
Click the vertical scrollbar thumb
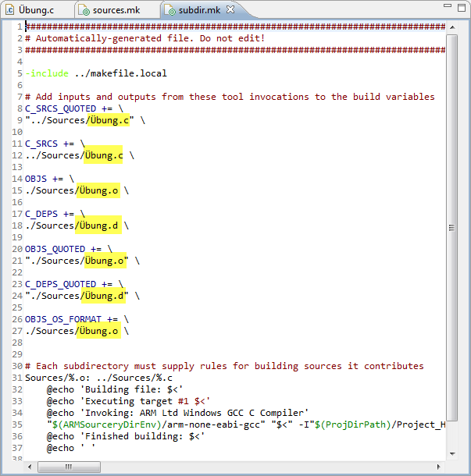[x=451, y=226]
